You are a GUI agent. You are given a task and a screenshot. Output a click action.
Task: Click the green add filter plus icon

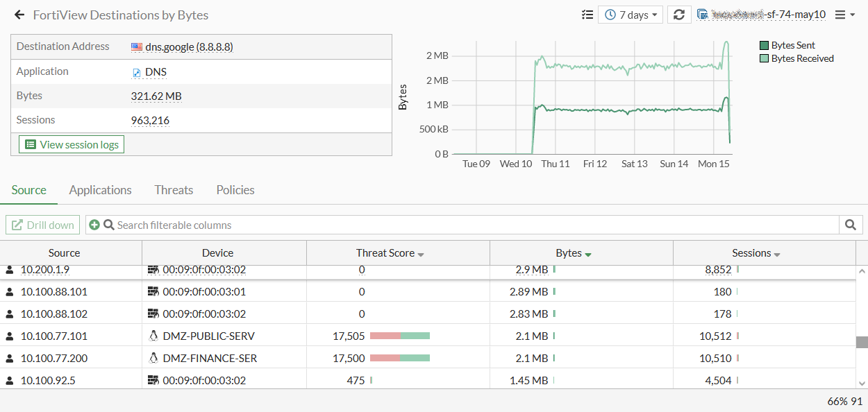(94, 225)
